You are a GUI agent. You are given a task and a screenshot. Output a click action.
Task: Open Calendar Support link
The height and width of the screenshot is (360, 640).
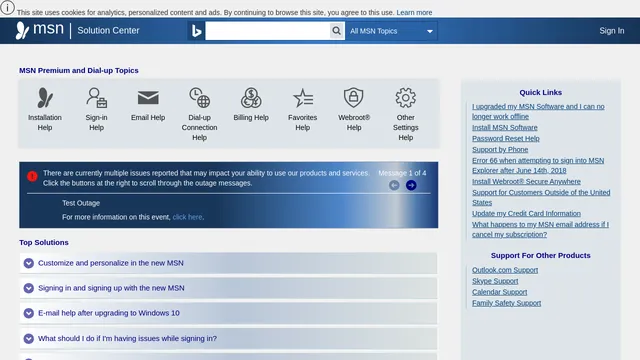(x=500, y=292)
